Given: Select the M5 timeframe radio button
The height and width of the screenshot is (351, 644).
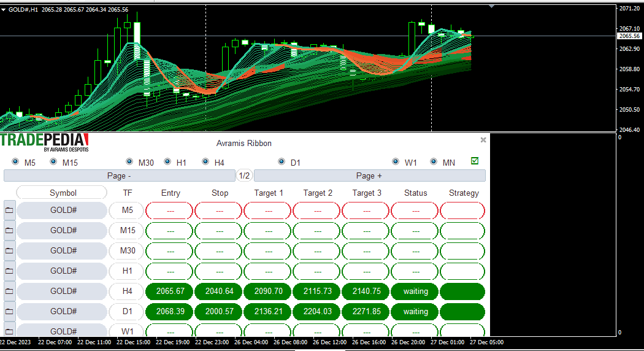Looking at the screenshot, I should pyautogui.click(x=15, y=161).
